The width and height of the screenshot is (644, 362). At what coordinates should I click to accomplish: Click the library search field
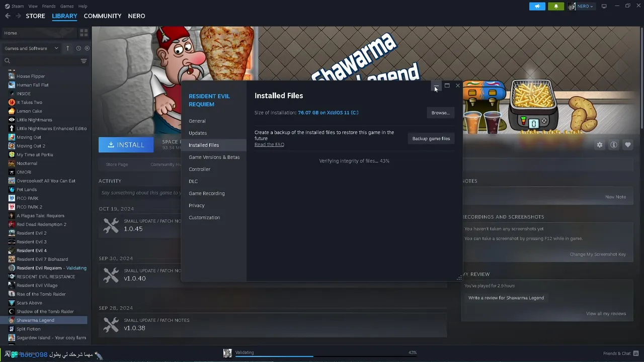point(40,61)
